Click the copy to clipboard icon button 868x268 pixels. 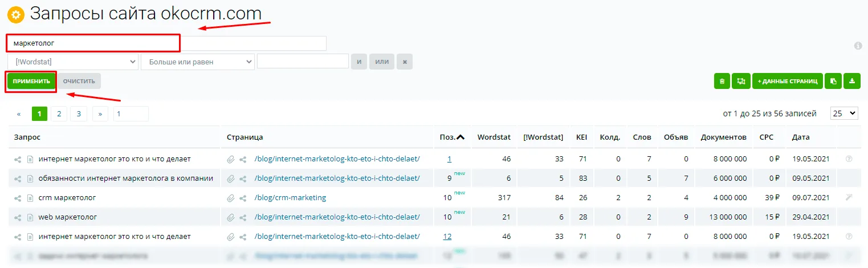point(833,81)
